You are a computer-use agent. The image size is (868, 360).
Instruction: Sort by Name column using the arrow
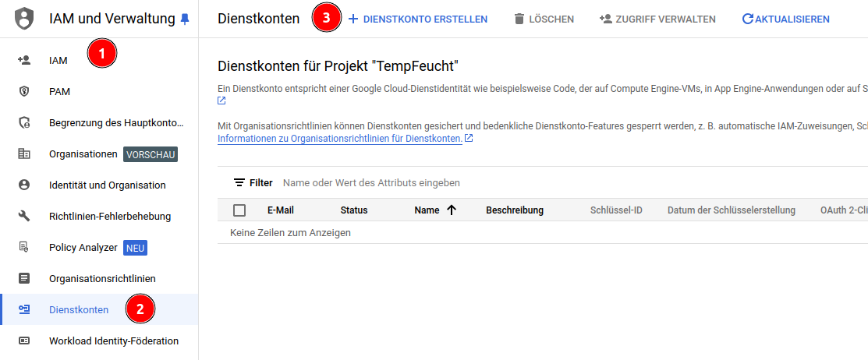pyautogui.click(x=451, y=210)
